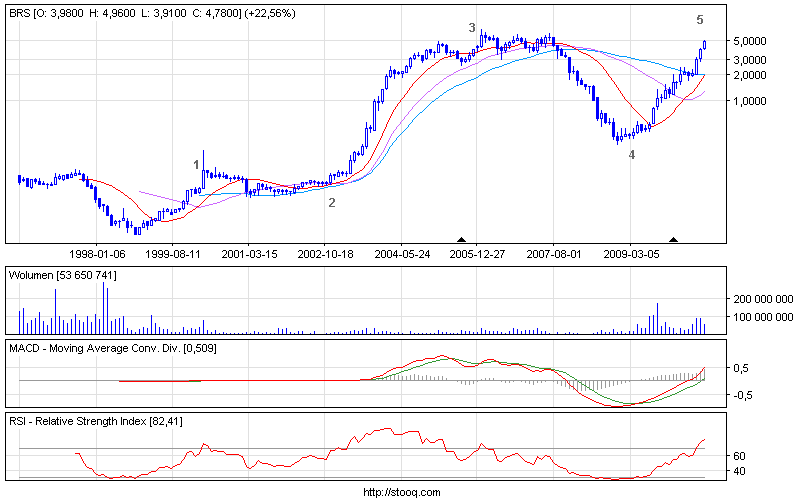Click date label 1999-08-11
This screenshot has width=800, height=500.
(x=173, y=254)
